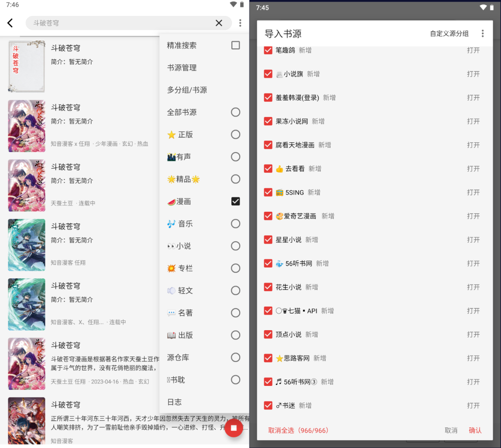Open 书源管理 from the menu
Screen dimensions: 501x448
(x=182, y=68)
